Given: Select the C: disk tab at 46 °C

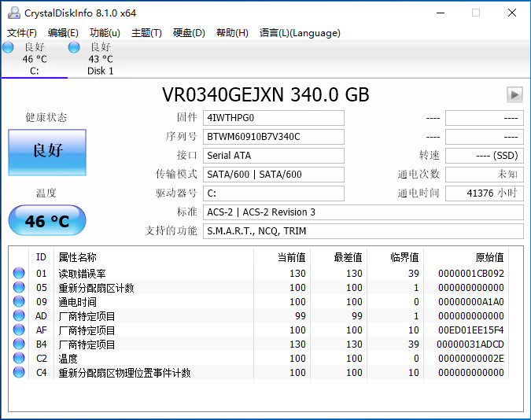Looking at the screenshot, I should pos(35,59).
